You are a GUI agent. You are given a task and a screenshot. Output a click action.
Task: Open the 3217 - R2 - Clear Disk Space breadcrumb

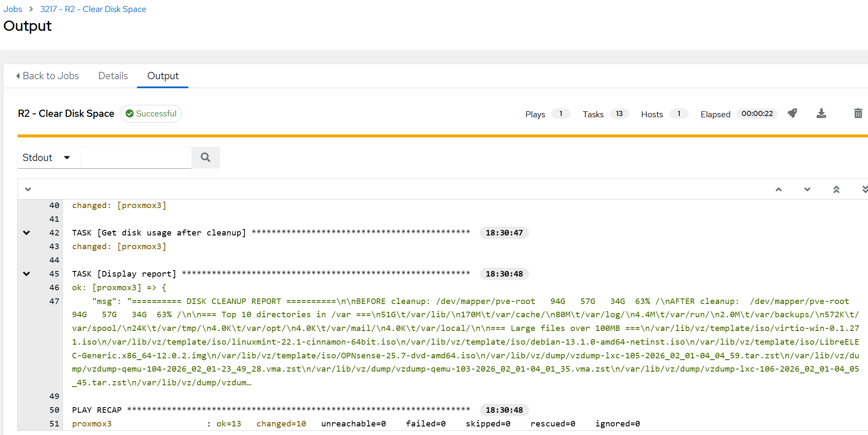(x=93, y=9)
